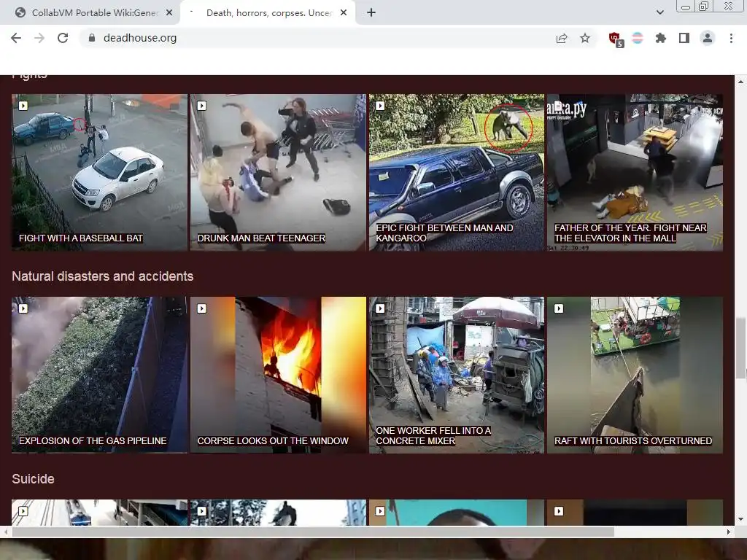
Task: Open Drunk Man Beat Teenager title link
Action: point(261,238)
